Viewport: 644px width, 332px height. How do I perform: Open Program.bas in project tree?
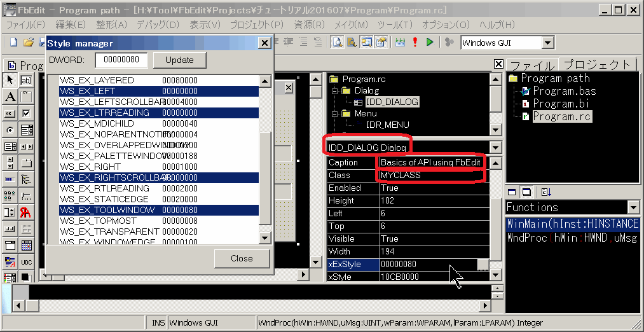[x=564, y=91]
